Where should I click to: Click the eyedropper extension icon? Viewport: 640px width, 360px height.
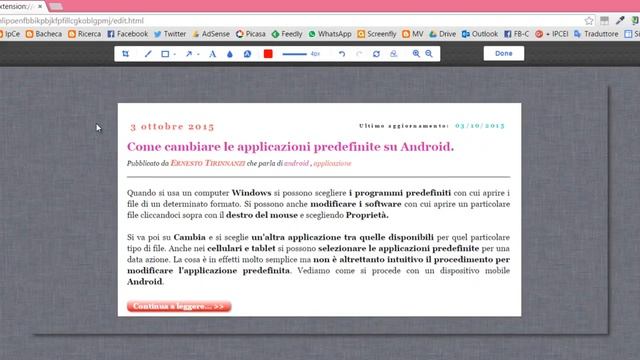tap(620, 20)
